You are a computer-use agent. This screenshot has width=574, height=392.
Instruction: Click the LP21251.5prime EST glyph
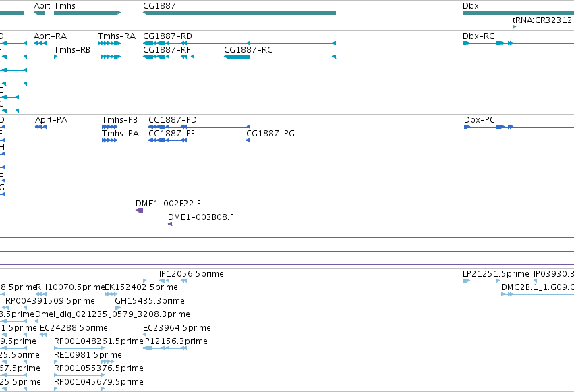point(481,281)
